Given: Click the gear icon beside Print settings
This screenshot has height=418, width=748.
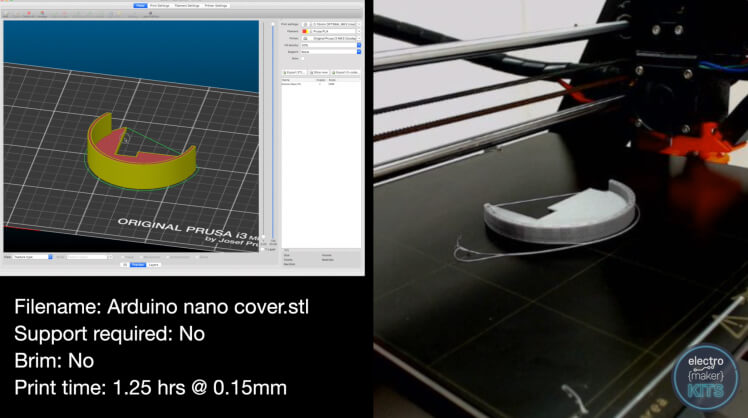Looking at the screenshot, I should (304, 24).
